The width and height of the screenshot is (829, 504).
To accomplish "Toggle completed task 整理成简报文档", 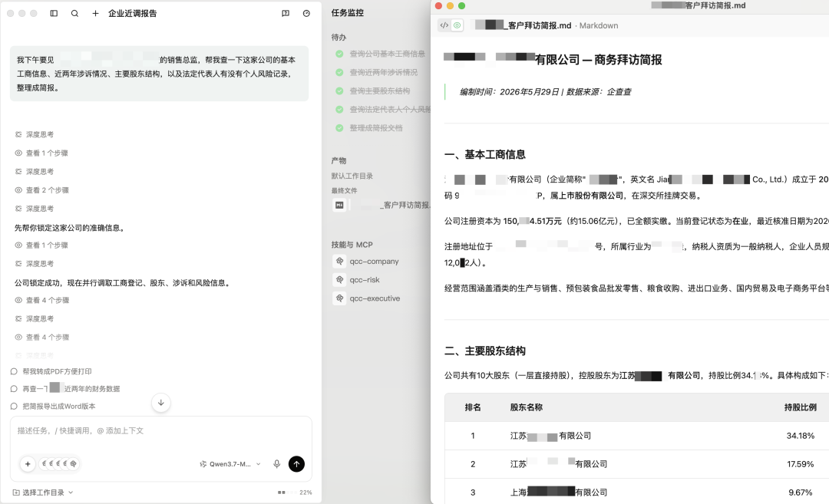I will pyautogui.click(x=339, y=128).
